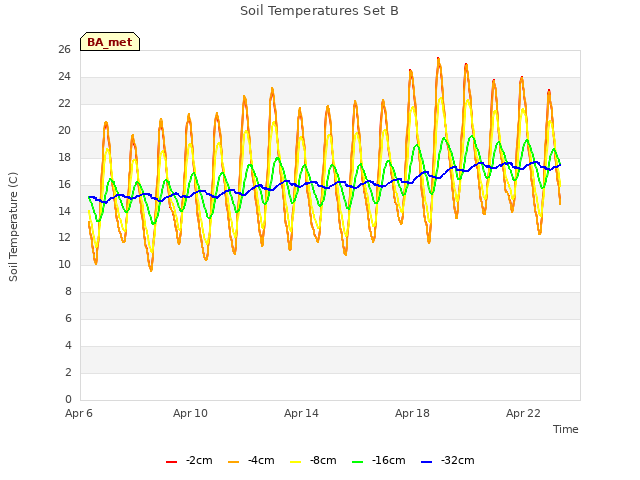Click the red -2cm legend color marker

(x=171, y=462)
